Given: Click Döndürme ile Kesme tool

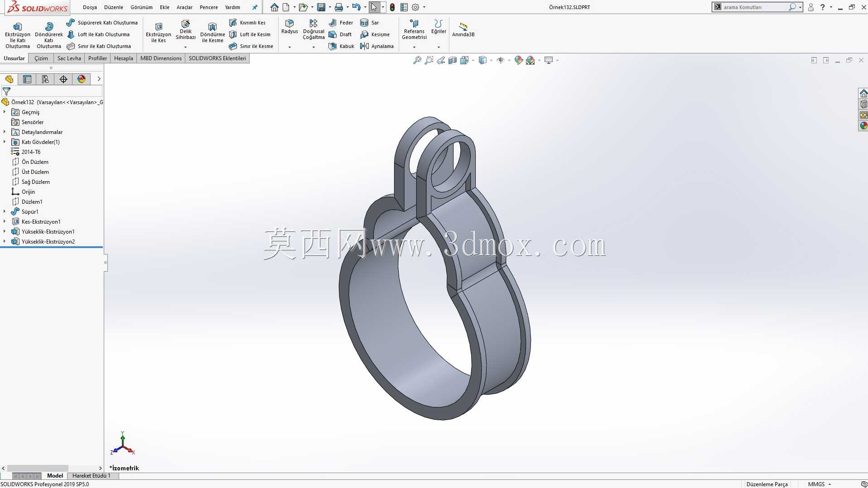Looking at the screenshot, I should [212, 33].
